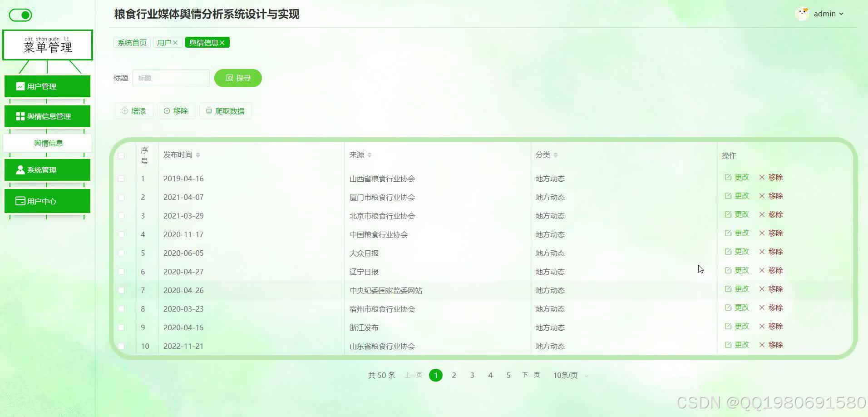Click 下一页 next page
868x417 pixels.
click(531, 375)
